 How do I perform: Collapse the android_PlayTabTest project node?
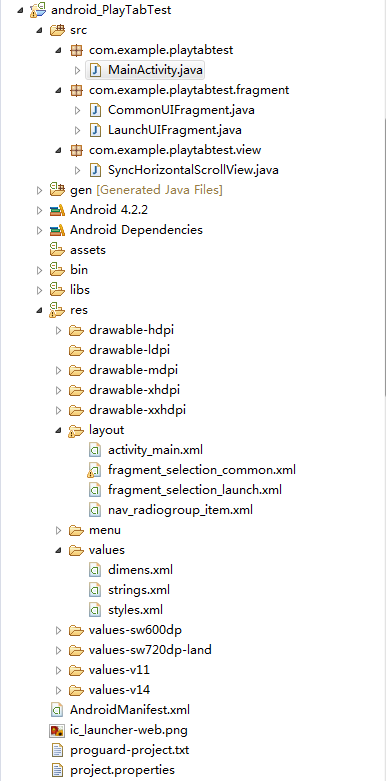[x=20, y=10]
